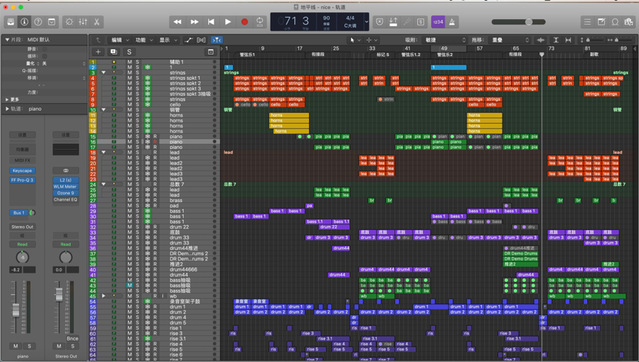Toggle the metronome icon
This screenshot has width=639, height=362.
(x=452, y=22)
